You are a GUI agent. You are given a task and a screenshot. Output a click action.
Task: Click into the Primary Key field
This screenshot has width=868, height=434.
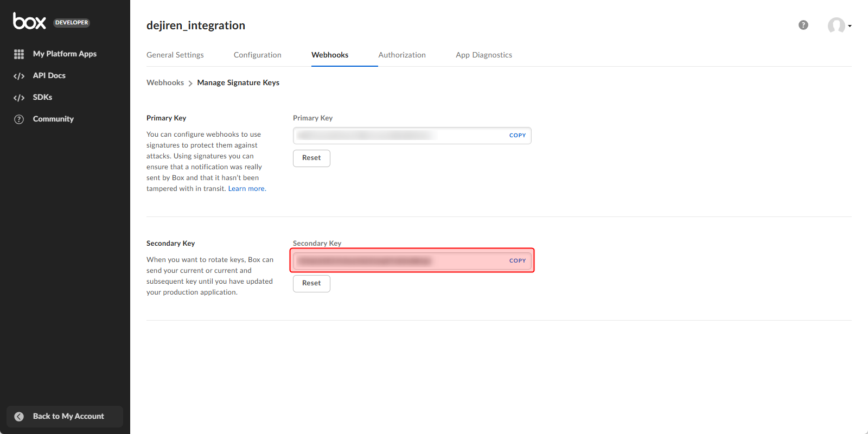412,136
